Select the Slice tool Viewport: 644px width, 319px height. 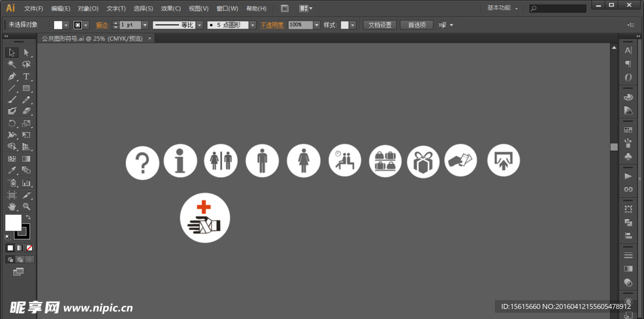click(26, 195)
